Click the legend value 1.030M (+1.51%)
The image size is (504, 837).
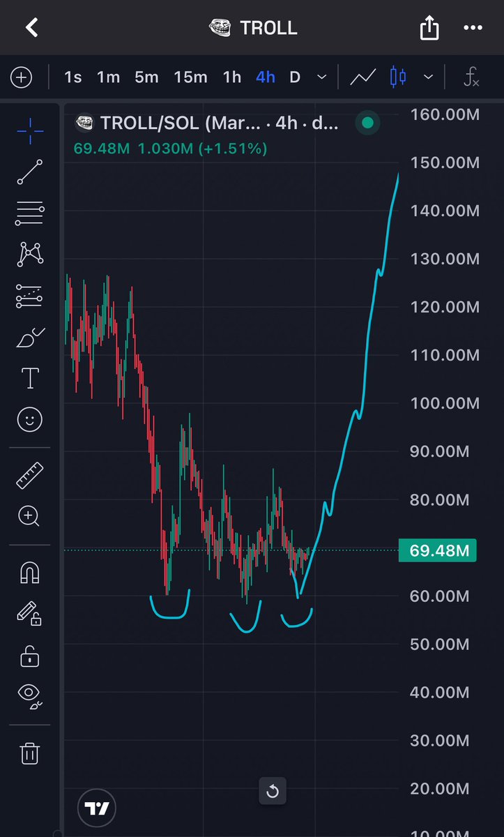point(202,149)
